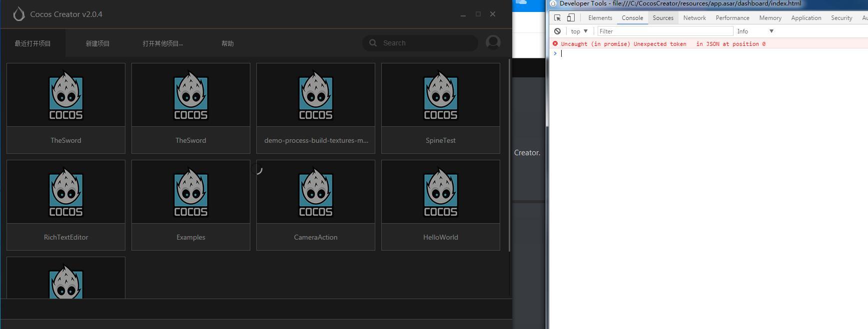Click the 打开其他项目... tab
The width and height of the screenshot is (868, 329).
[x=163, y=43]
